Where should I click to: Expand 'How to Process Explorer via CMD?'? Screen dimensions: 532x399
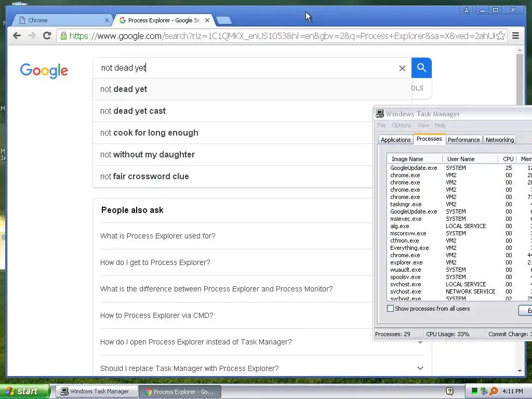tap(156, 315)
